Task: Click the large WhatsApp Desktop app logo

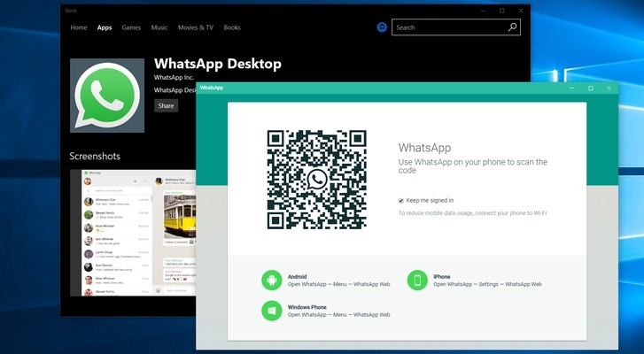Action: 107,96
